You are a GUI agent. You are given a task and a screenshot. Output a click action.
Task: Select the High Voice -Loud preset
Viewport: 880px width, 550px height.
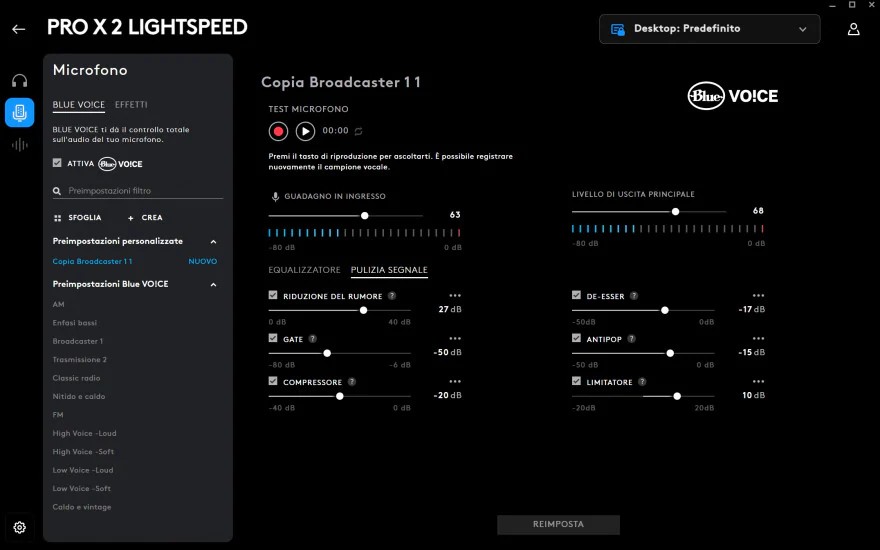pyautogui.click(x=84, y=433)
